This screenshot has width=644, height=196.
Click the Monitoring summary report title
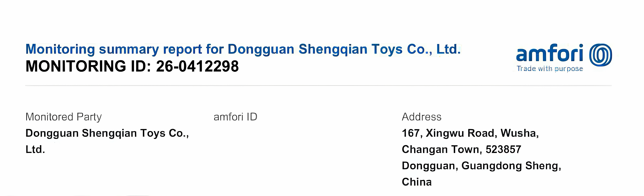[x=243, y=49]
